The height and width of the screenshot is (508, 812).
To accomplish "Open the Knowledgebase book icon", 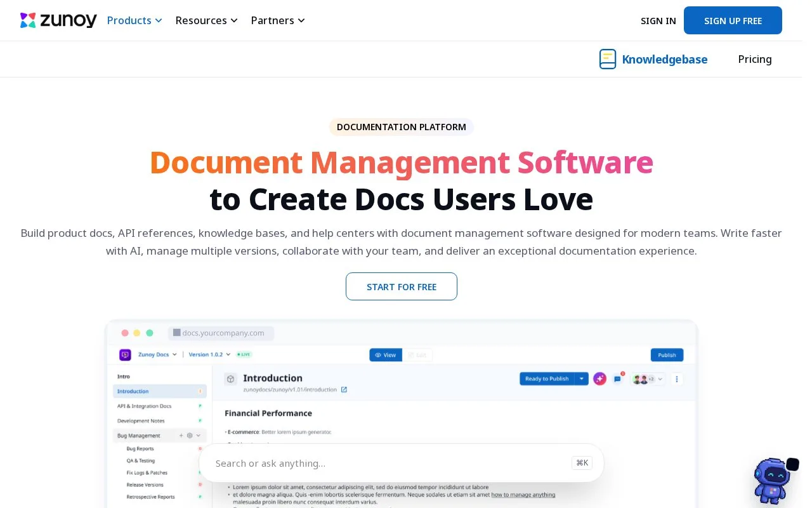I will point(608,59).
